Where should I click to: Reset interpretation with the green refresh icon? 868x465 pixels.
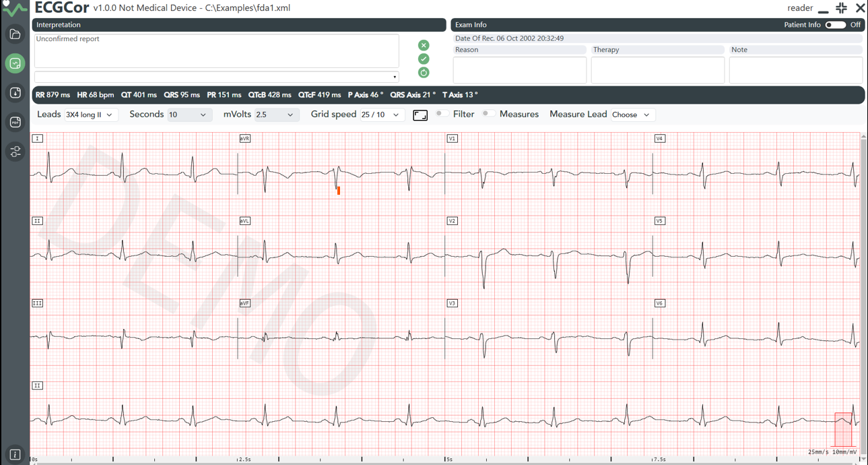pyautogui.click(x=424, y=72)
